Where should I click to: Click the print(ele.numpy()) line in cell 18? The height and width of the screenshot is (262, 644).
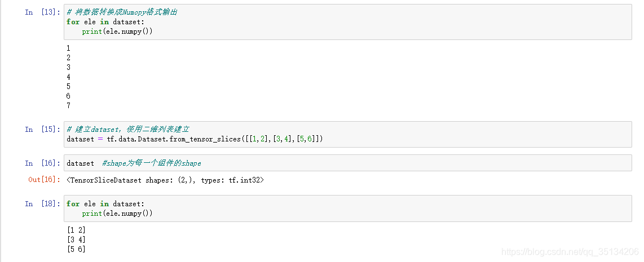pos(117,213)
